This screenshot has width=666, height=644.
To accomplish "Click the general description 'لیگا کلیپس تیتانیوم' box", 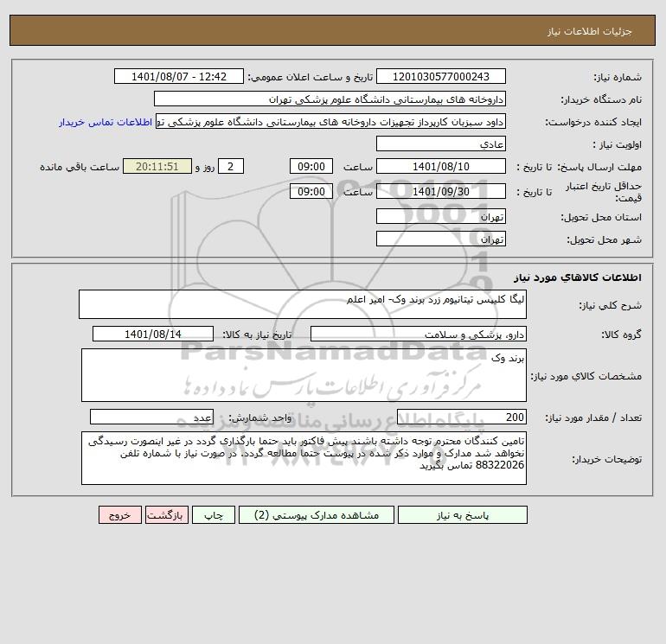I will tap(303, 304).
